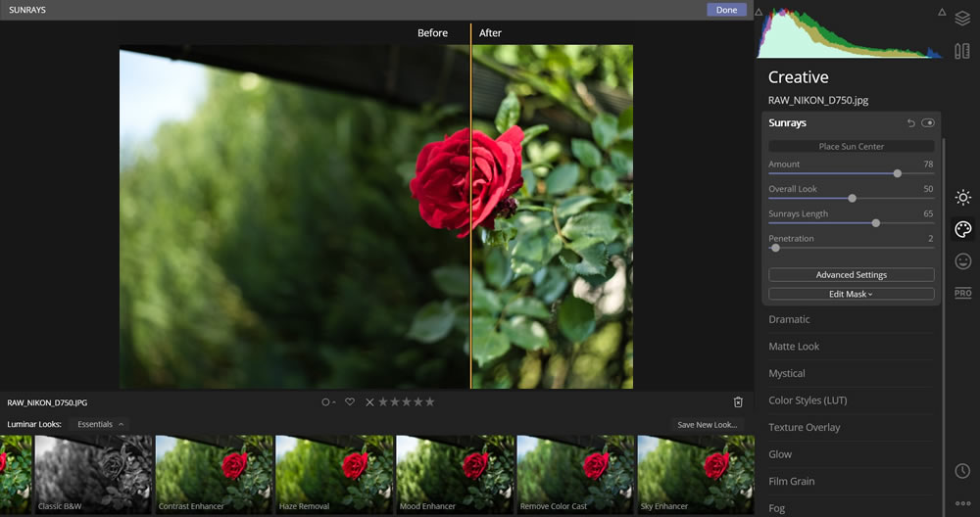Open the Canvas tools icon
The image size is (980, 517).
click(x=962, y=51)
